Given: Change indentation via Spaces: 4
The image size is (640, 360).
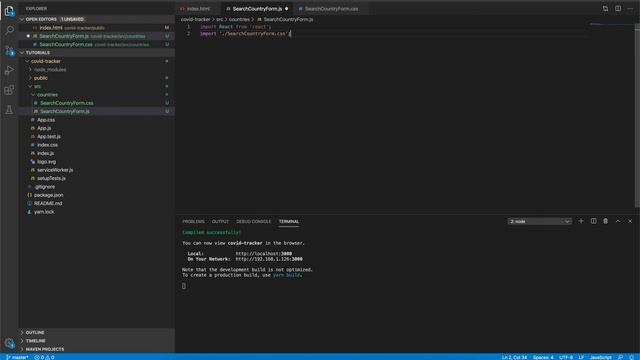Looking at the screenshot, I should pos(543,357).
